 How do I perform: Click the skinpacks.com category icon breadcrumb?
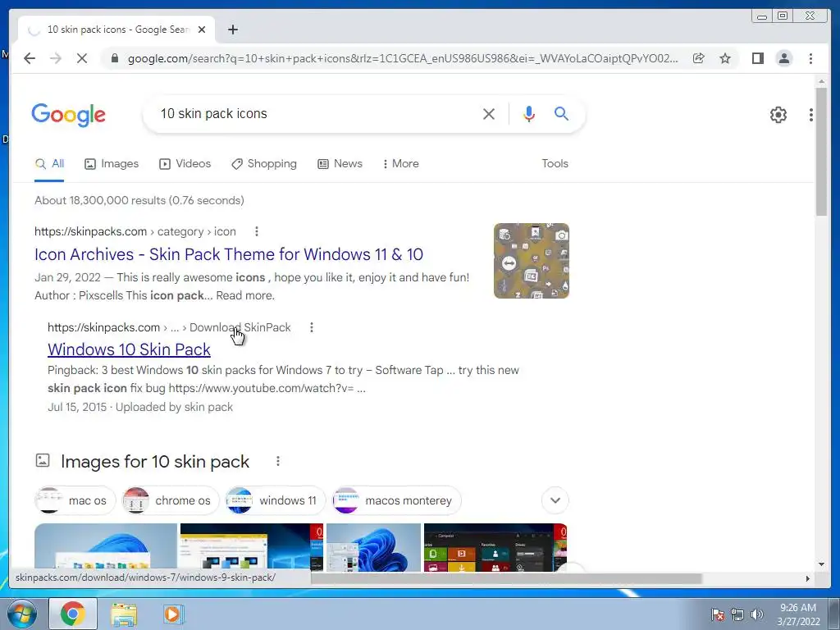135,231
